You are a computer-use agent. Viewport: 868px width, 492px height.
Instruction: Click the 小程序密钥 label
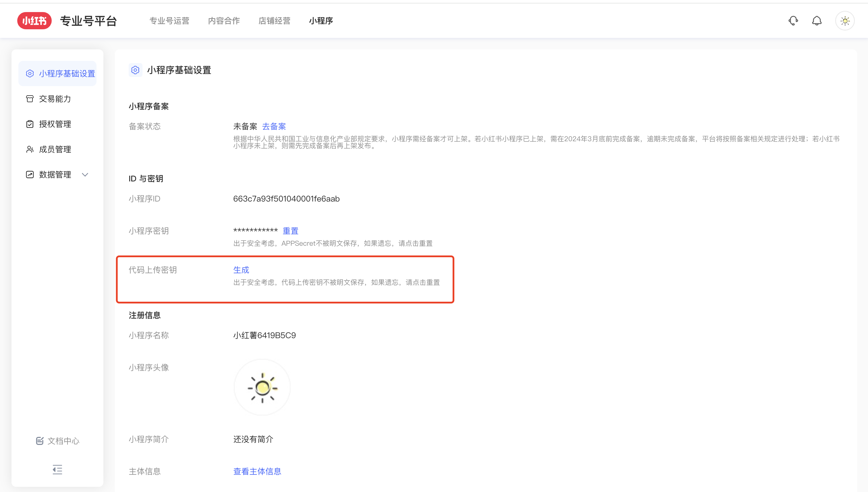click(x=148, y=231)
